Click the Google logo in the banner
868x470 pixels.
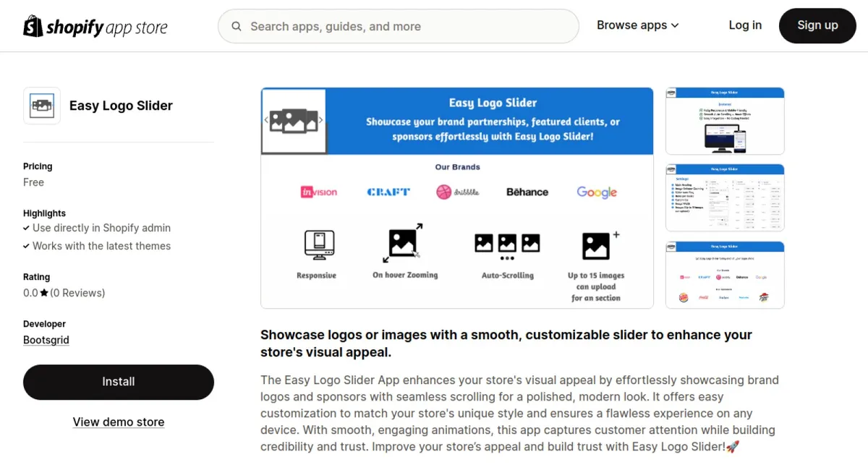597,192
